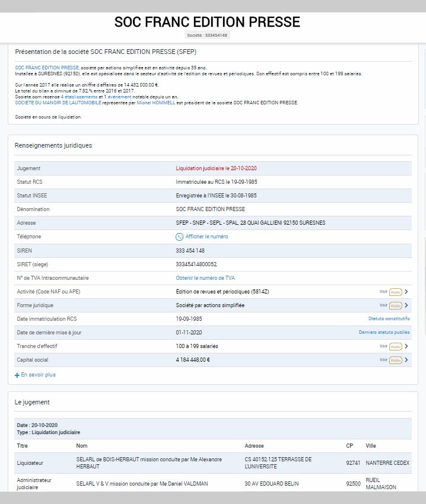Click the PLUS+ badge in the Forme juridique row
426x504 pixels.
point(396,305)
